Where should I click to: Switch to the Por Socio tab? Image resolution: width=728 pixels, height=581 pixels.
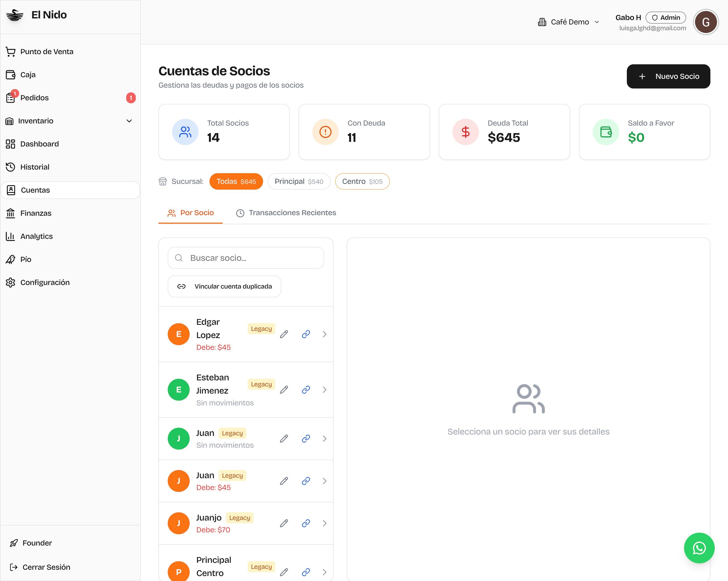(x=191, y=213)
